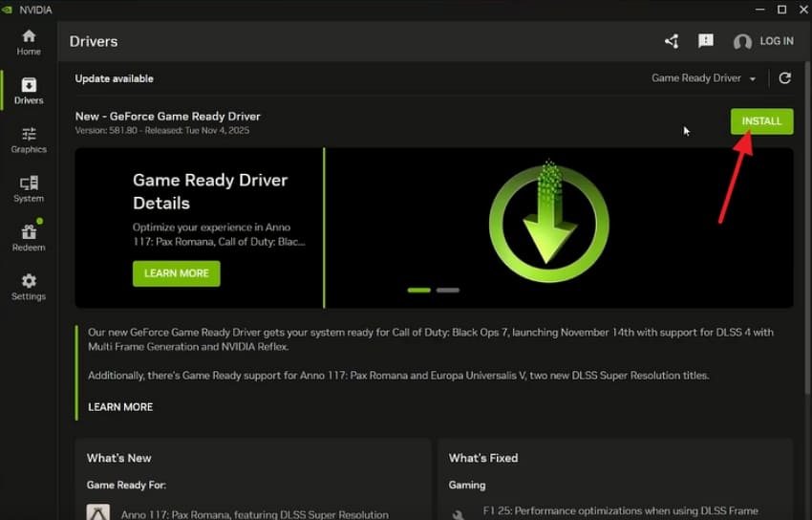
Task: Select the first carousel slide indicator
Action: pyautogui.click(x=419, y=290)
